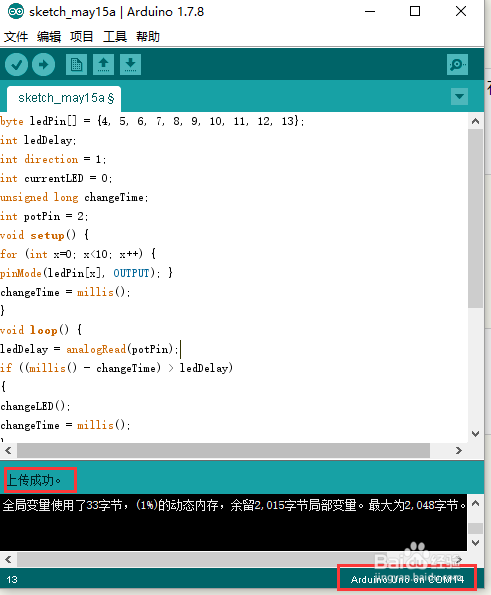The width and height of the screenshot is (491, 595).
Task: Click the Upload arrow button
Action: [43, 65]
